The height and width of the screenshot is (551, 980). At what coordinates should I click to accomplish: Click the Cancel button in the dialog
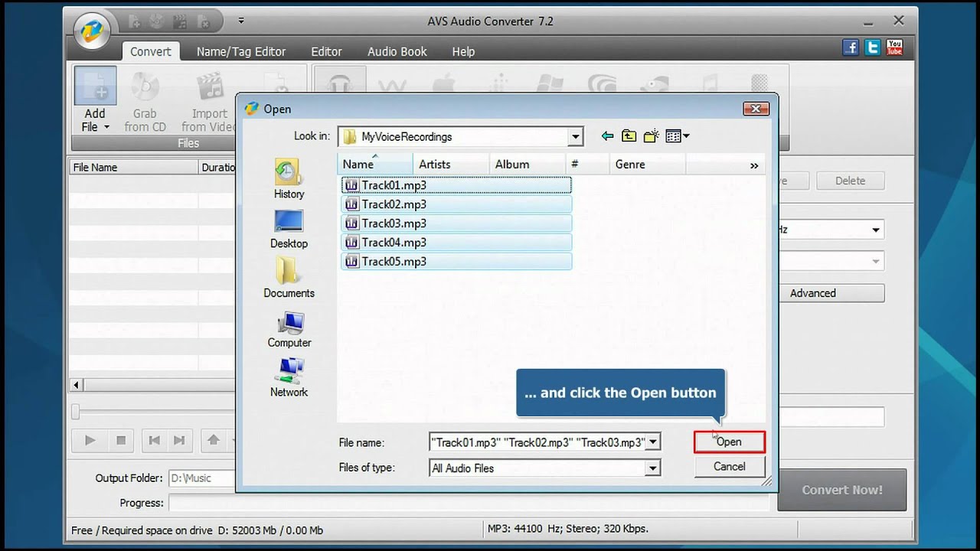(729, 467)
